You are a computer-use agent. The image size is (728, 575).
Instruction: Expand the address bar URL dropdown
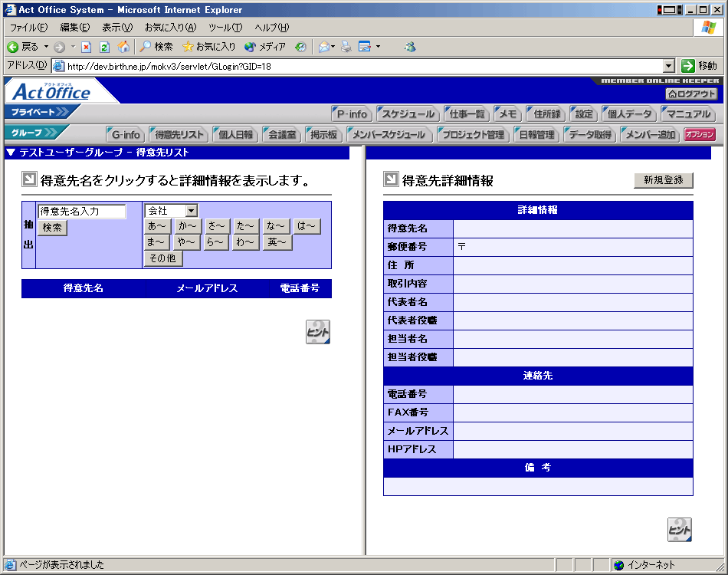coord(668,66)
